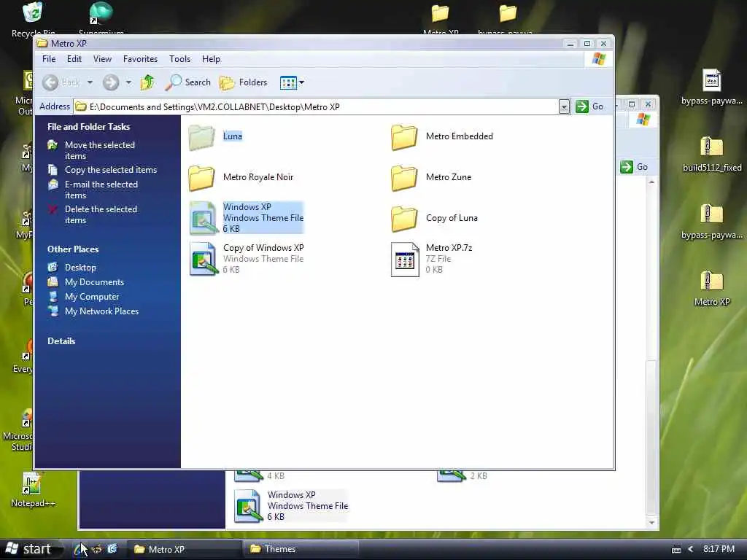Click Delete the selected items link
Viewport: 747px width, 560px height.
tap(101, 215)
